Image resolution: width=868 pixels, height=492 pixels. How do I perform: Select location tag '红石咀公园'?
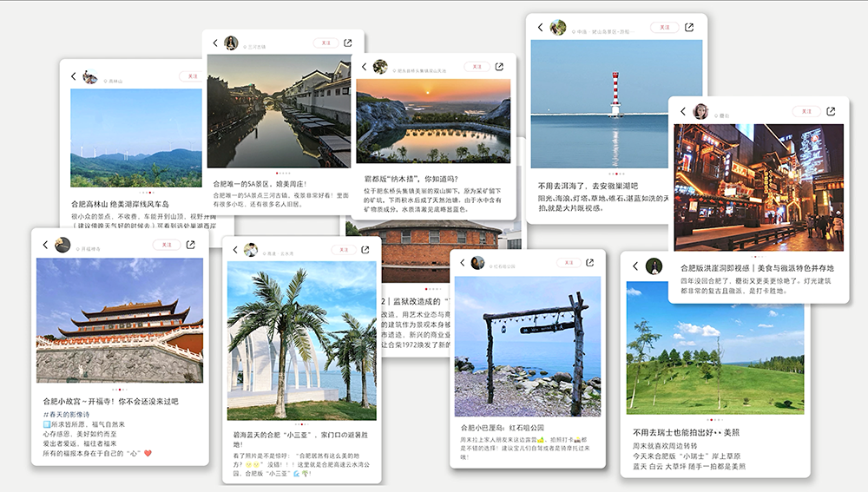[503, 266]
